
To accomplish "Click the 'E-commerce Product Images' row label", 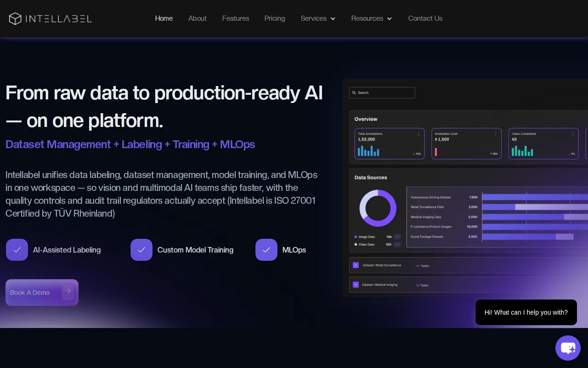I will (x=431, y=227).
